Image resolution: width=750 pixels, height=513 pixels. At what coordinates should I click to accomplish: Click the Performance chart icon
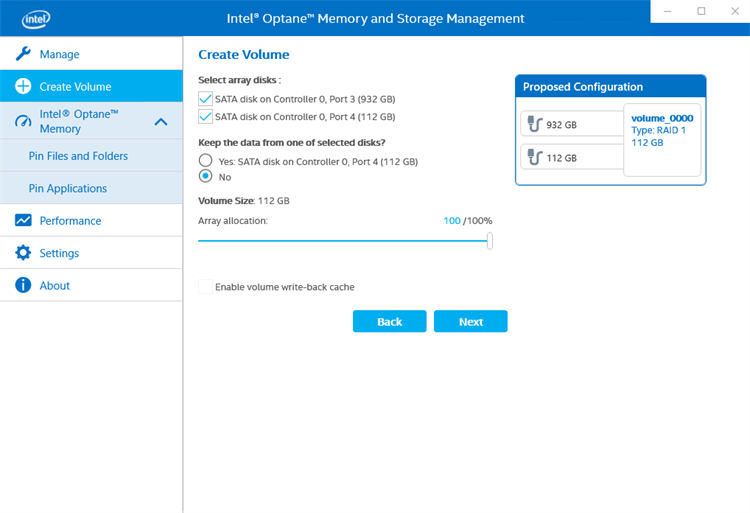pyautogui.click(x=23, y=221)
